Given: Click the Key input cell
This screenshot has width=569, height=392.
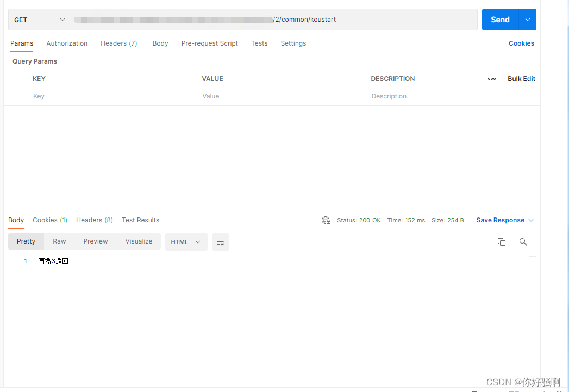Looking at the screenshot, I should click(112, 97).
